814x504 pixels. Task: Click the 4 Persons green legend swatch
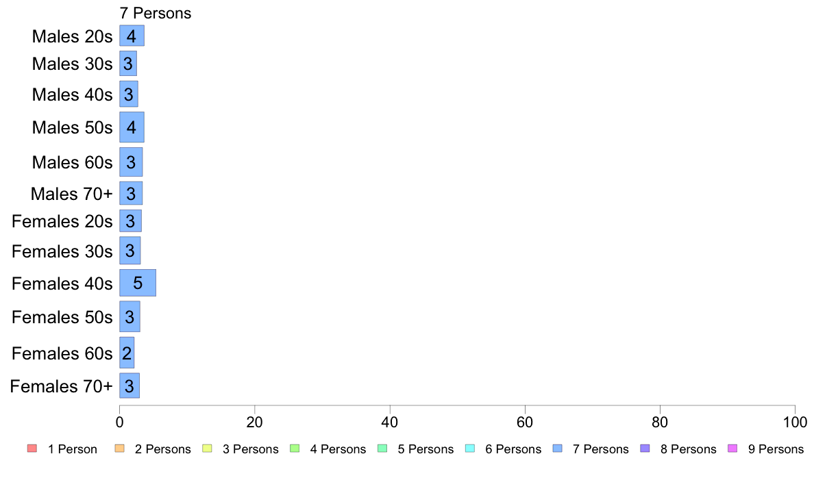coord(295,449)
